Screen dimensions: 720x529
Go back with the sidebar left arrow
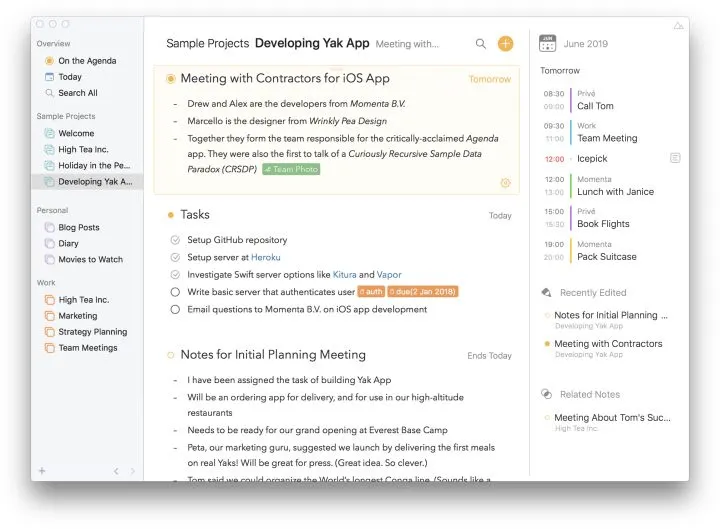tap(116, 471)
